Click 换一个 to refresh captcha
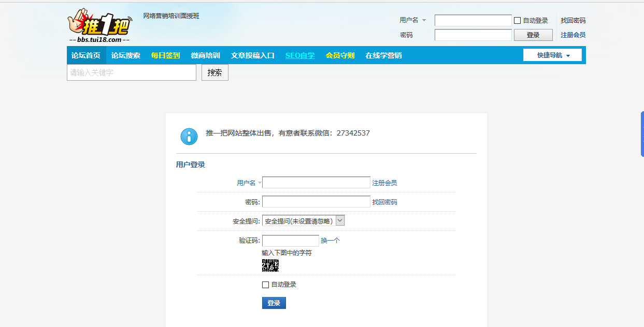The width and height of the screenshot is (644, 327). coord(330,241)
